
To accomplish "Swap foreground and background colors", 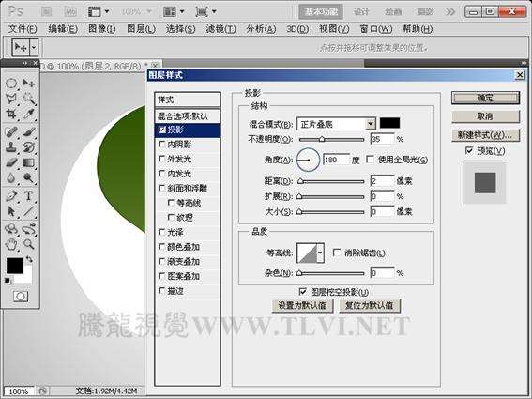I will tap(29, 259).
